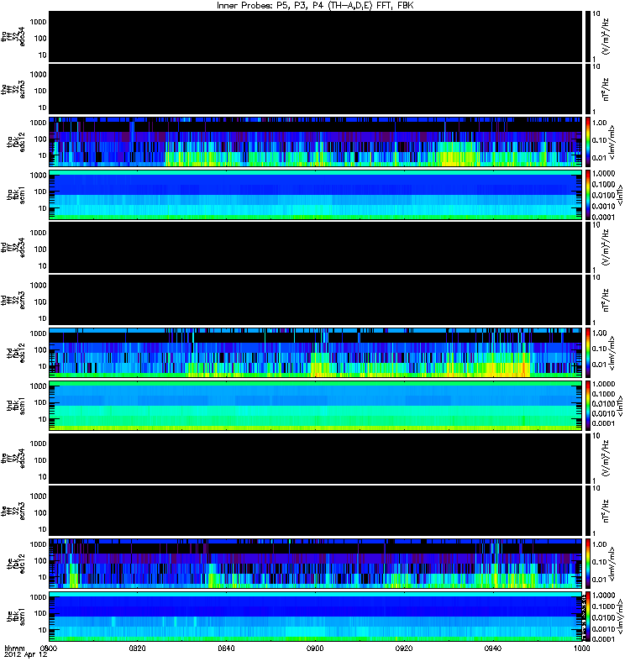The height and width of the screenshot is (672, 630).
Task: Click the 'tha fff 32 edc34' y-axis label
Action: [x=13, y=37]
